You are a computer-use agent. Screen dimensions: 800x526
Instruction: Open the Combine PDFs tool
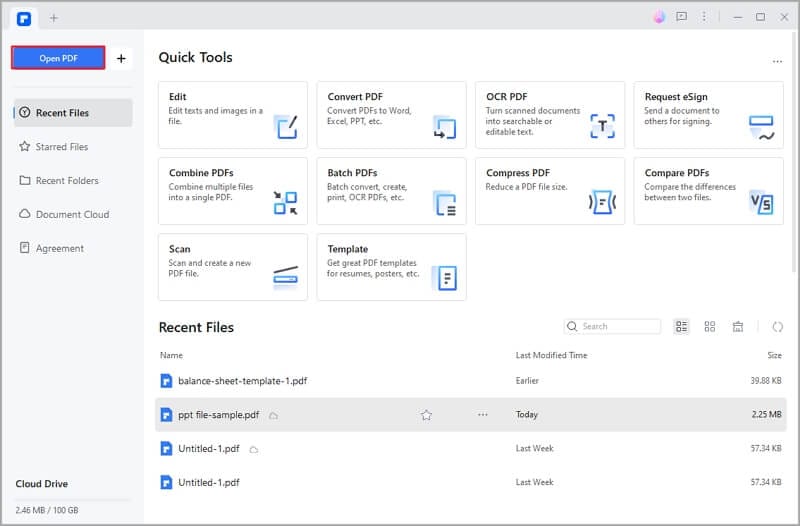[x=232, y=191]
